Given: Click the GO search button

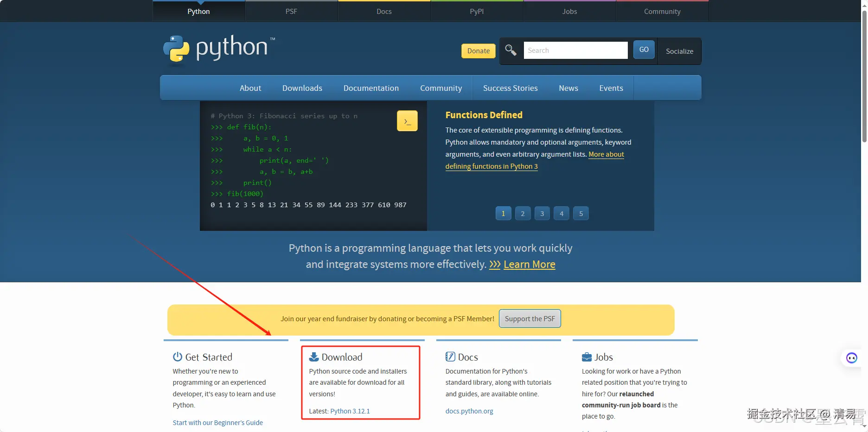Looking at the screenshot, I should (644, 50).
